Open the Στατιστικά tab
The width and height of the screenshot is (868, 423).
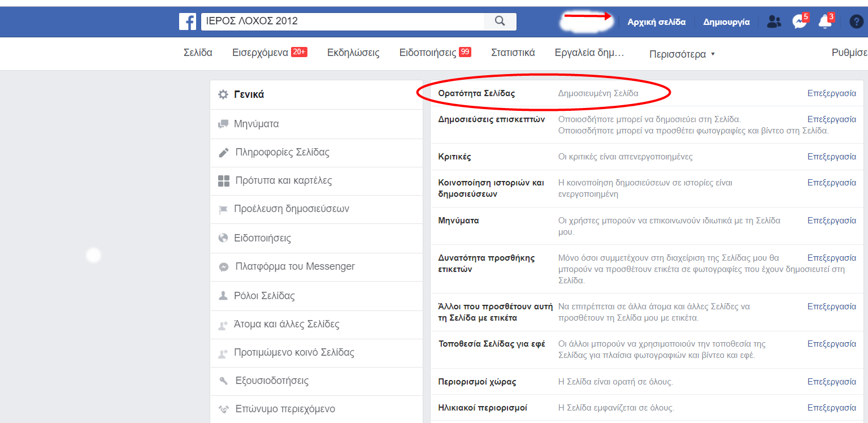513,53
